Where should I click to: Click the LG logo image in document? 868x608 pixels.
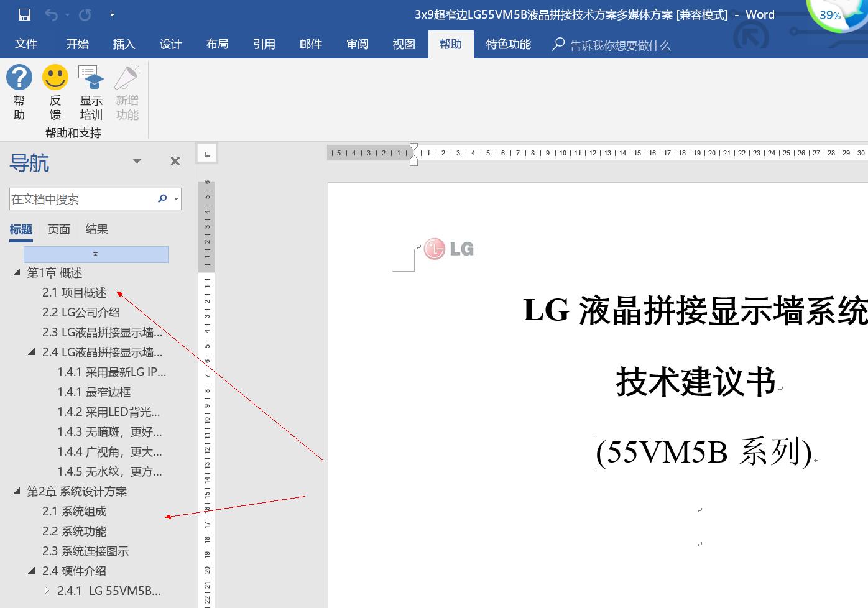(x=449, y=249)
